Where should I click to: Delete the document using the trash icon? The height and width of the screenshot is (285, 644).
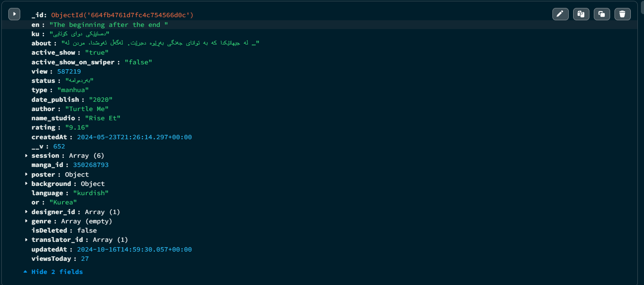click(x=622, y=14)
